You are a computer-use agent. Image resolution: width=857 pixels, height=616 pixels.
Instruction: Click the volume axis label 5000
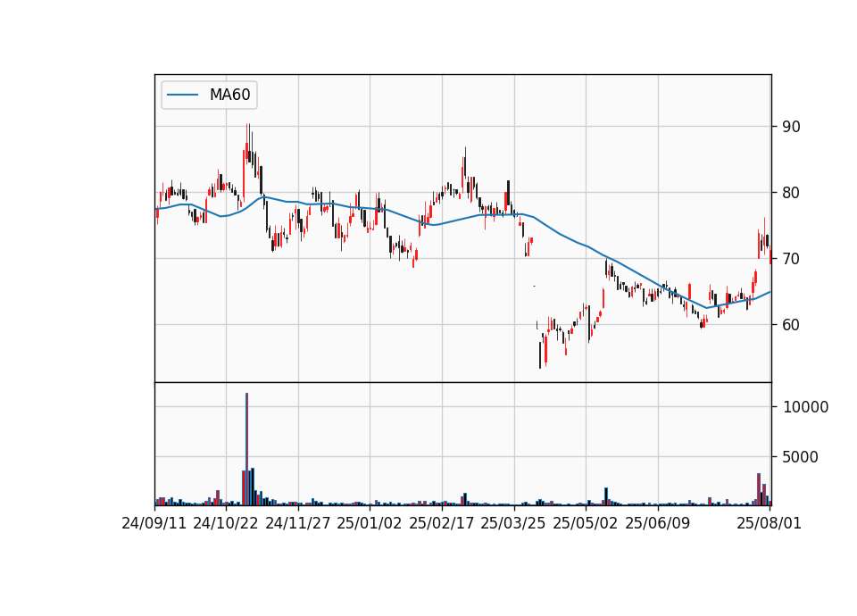(800, 457)
